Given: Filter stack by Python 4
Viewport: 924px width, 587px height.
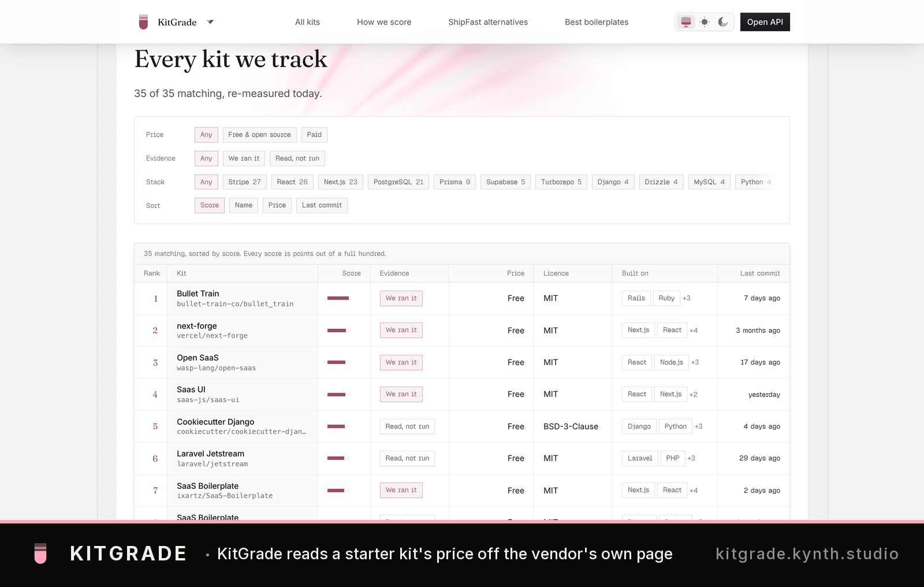Looking at the screenshot, I should click(756, 182).
